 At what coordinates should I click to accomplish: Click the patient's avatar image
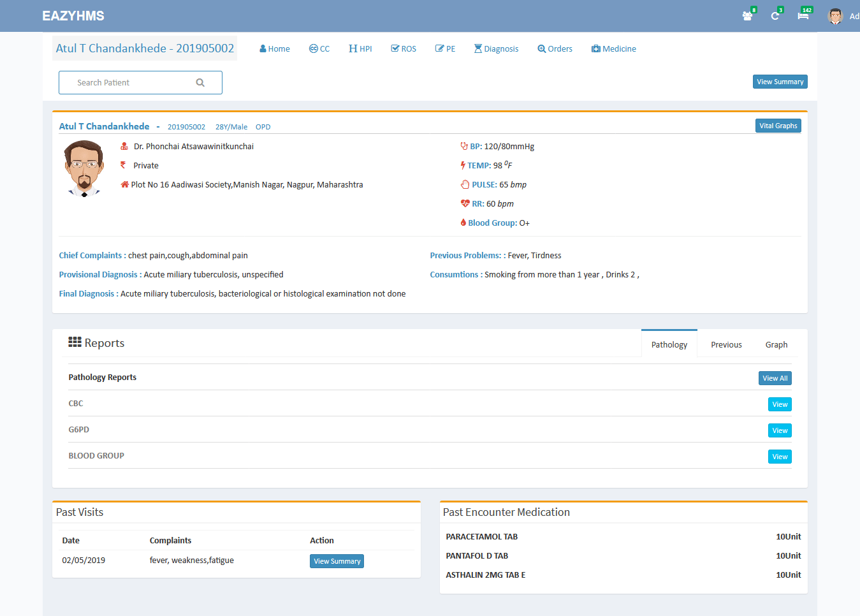(84, 169)
